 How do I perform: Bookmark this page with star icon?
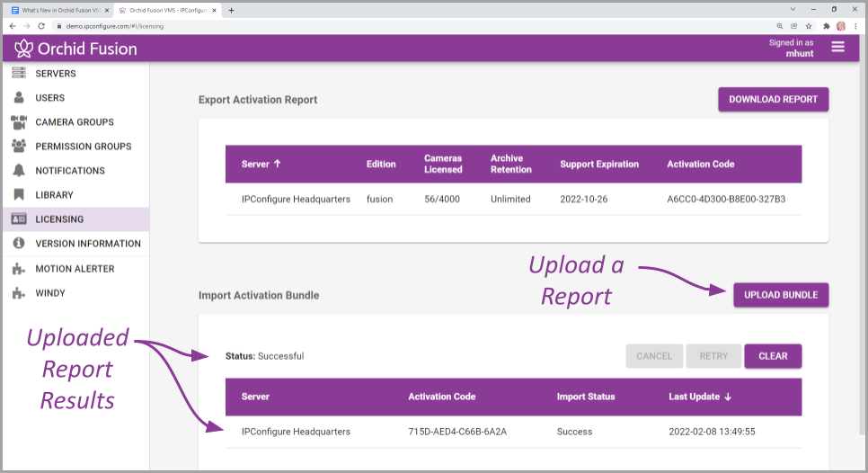point(809,26)
